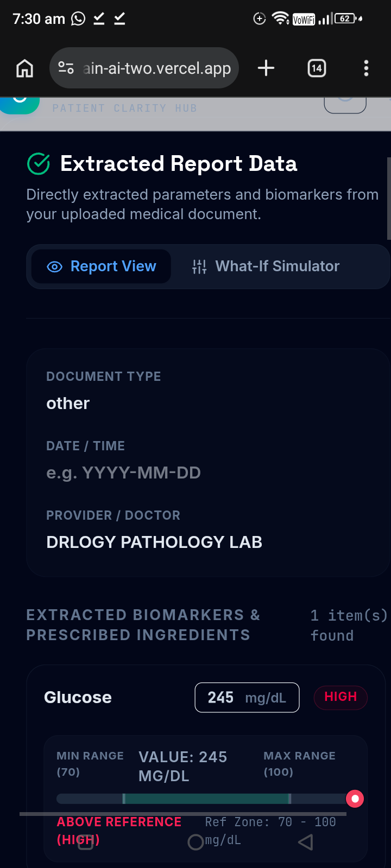Viewport: 391px width, 868px height.
Task: Click the red HIGH status badge
Action: point(340,697)
